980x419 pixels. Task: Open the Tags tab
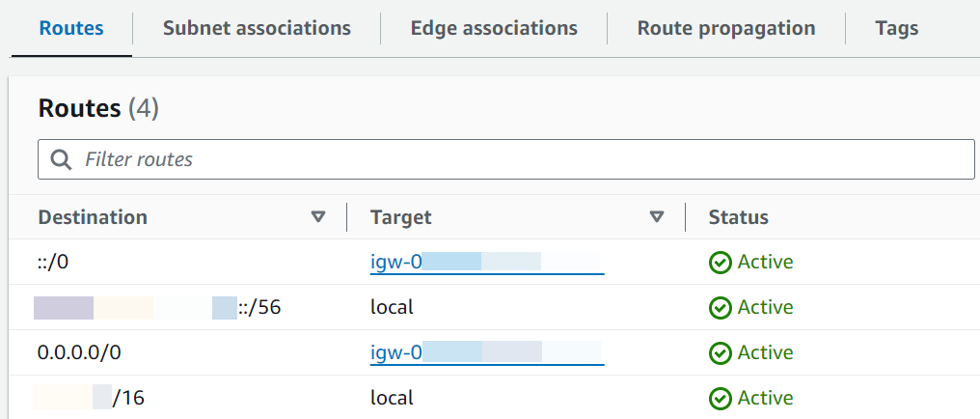[896, 28]
